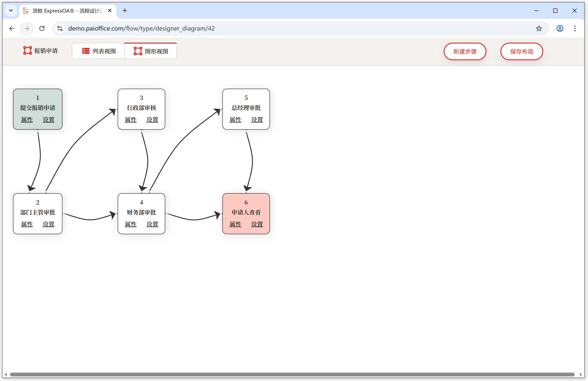Click the 保存布局 button
Viewport: 588px width, 381px height.
click(x=522, y=51)
